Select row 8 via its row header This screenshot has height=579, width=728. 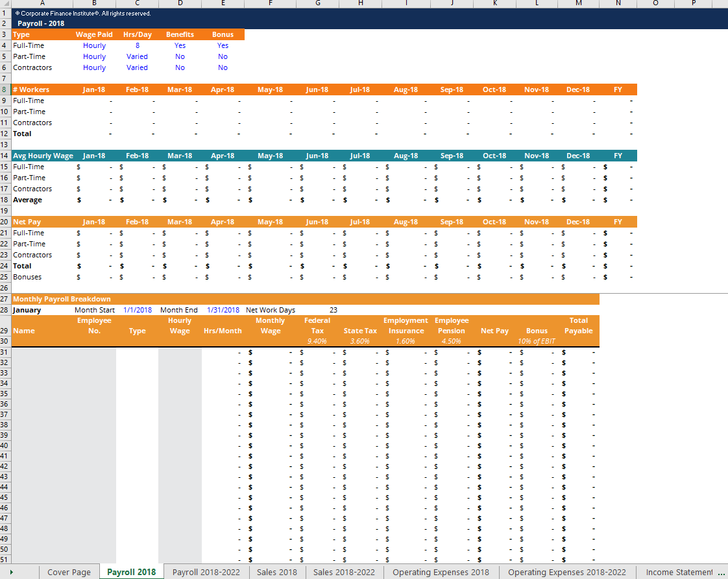[x=5, y=89]
